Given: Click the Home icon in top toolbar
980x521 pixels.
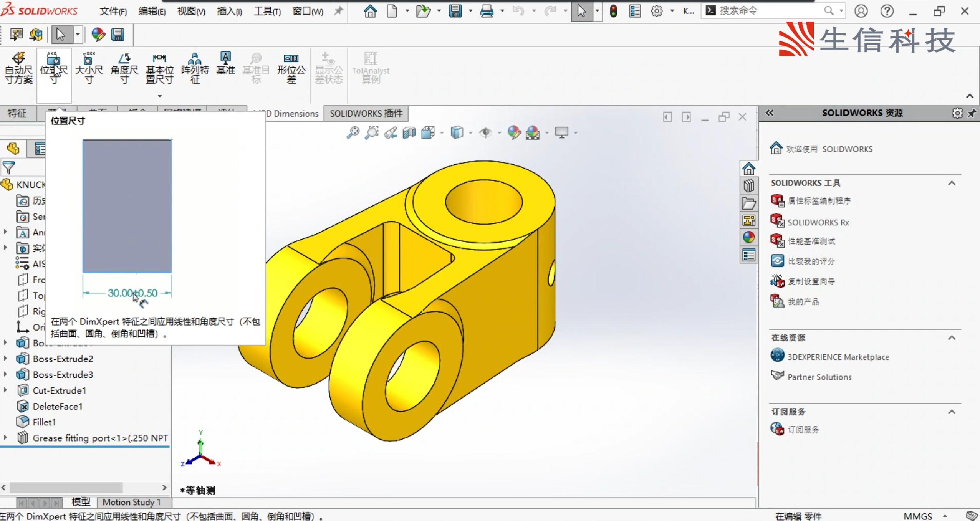Looking at the screenshot, I should coord(370,11).
